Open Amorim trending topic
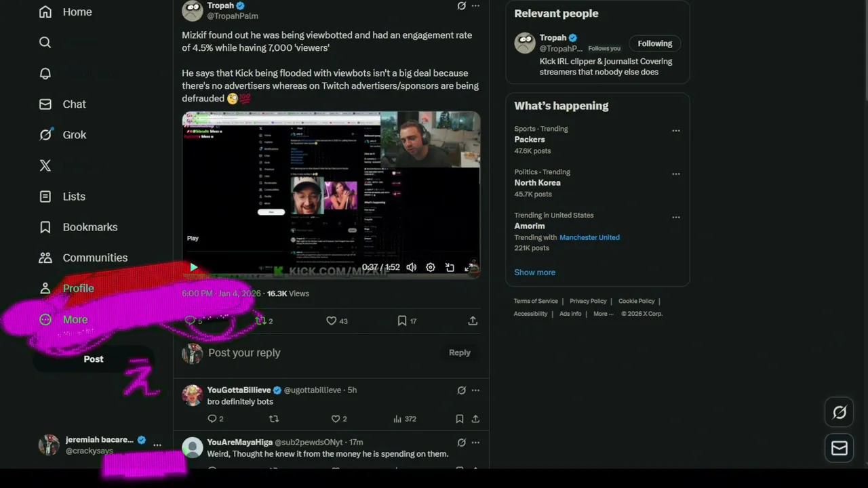The image size is (868, 488). 530,226
